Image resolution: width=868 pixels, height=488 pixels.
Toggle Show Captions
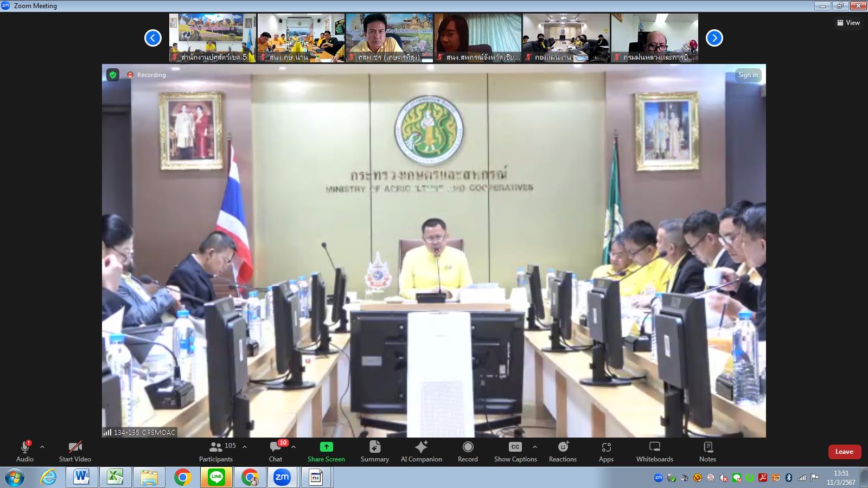515,451
